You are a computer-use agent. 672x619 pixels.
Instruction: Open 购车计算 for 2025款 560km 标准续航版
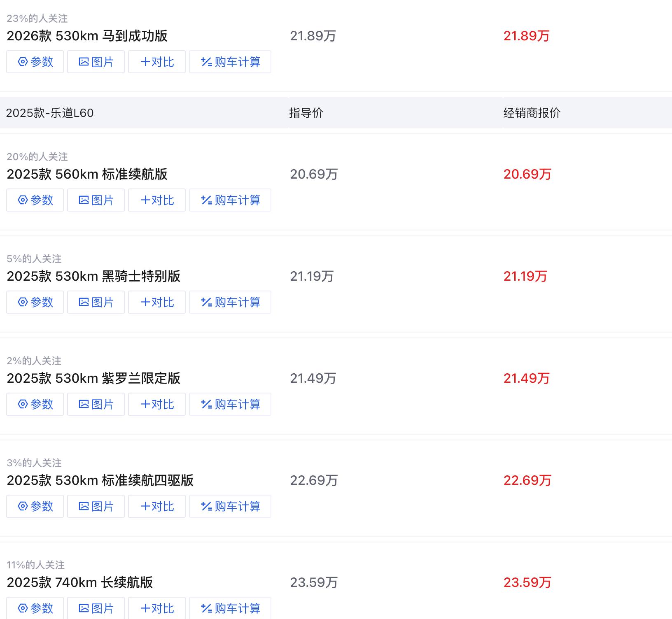(230, 200)
